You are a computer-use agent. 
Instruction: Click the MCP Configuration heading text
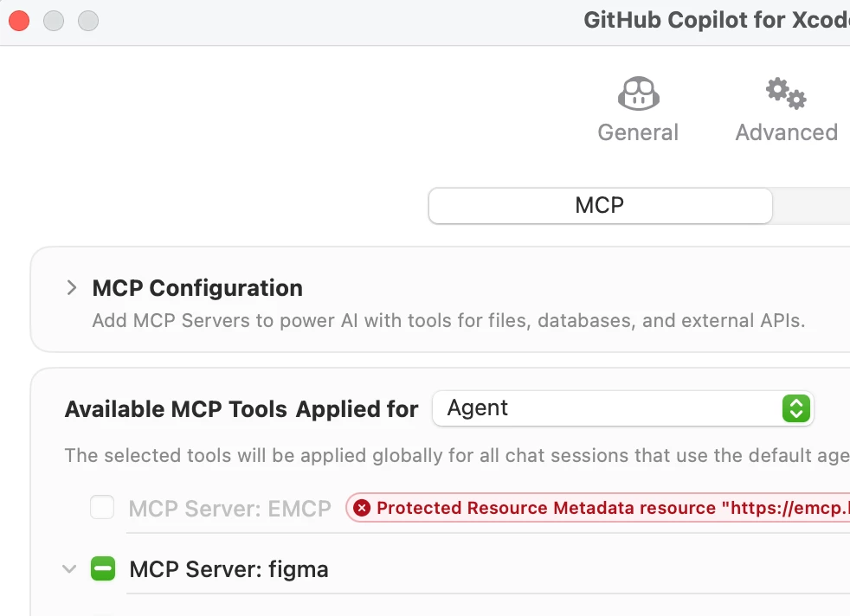[197, 288]
